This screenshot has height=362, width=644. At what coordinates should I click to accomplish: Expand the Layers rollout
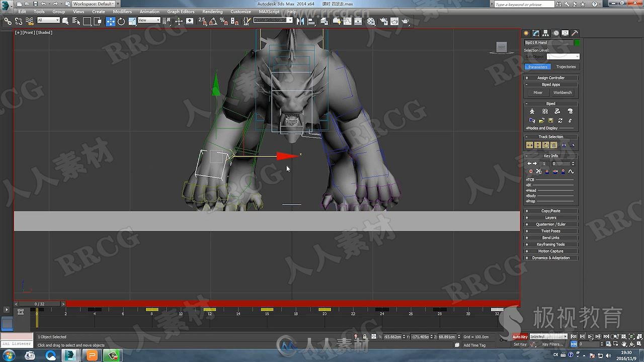[551, 218]
